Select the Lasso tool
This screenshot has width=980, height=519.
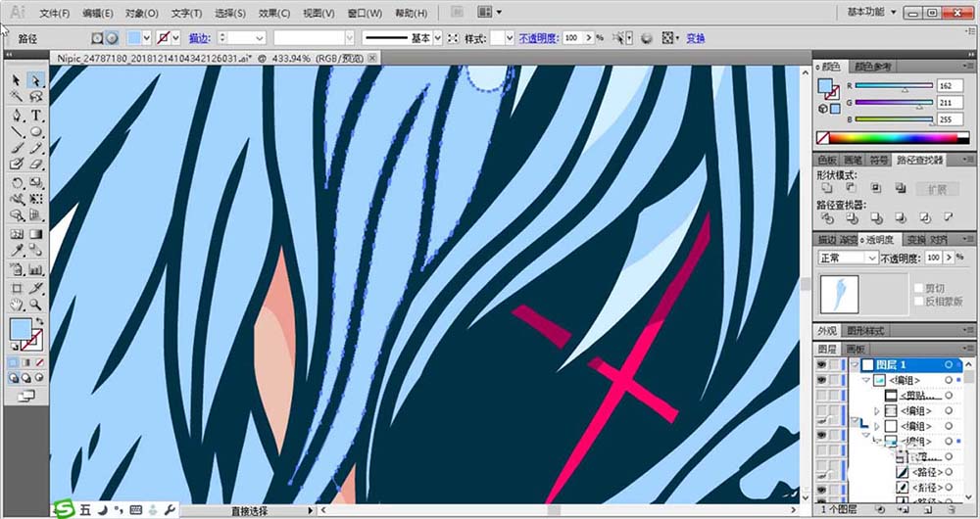35,97
